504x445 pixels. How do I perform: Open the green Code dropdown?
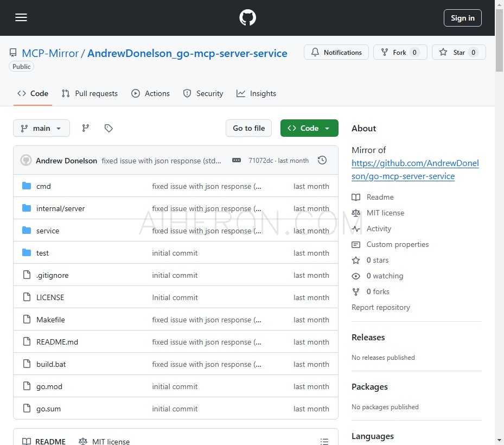click(x=309, y=128)
